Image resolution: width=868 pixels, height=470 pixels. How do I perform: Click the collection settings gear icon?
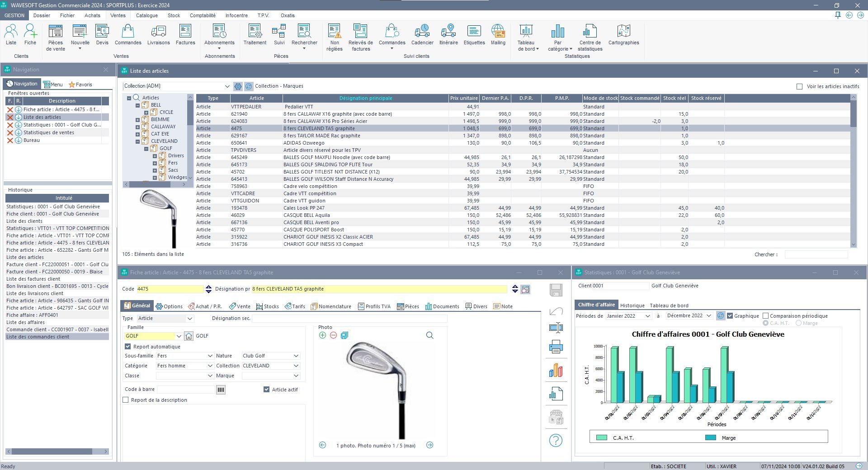pos(238,86)
